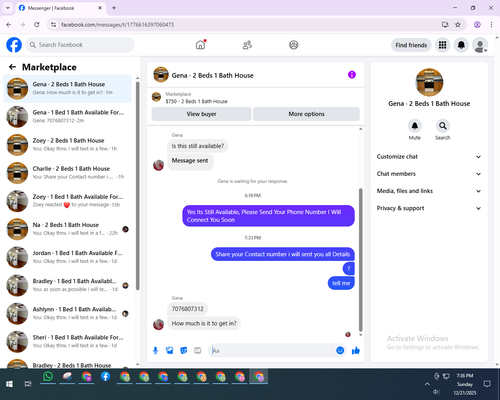Image resolution: width=500 pixels, height=400 pixels.
Task: Open a new browser tab
Action: point(114,8)
